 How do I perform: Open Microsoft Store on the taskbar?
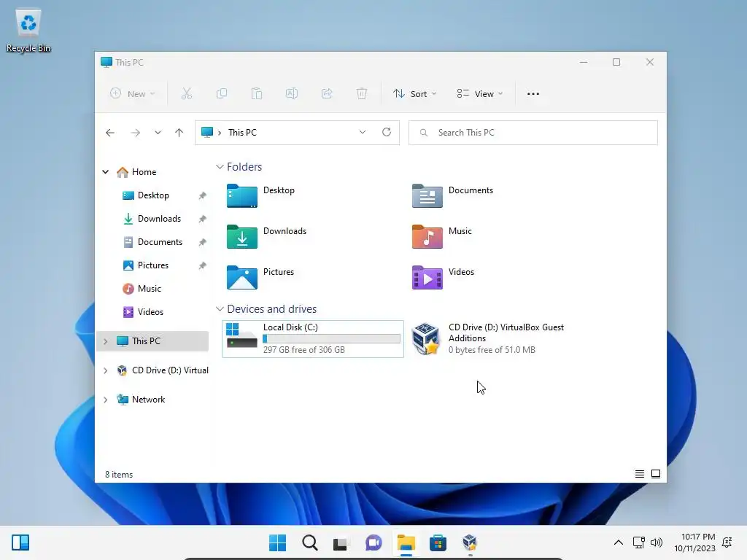438,542
